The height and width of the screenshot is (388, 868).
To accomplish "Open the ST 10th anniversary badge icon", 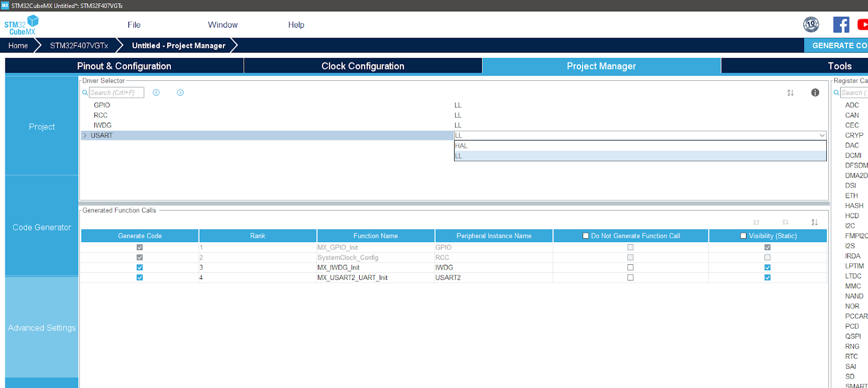I will pyautogui.click(x=811, y=24).
